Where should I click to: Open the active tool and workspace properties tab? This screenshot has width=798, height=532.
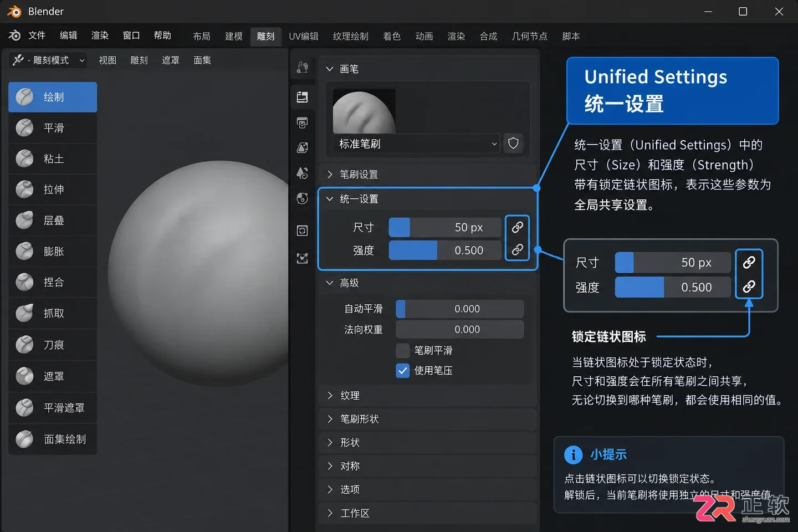coord(303,97)
